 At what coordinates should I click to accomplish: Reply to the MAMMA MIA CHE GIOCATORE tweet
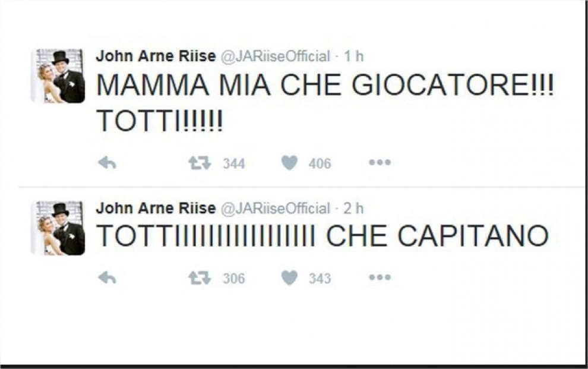[107, 163]
